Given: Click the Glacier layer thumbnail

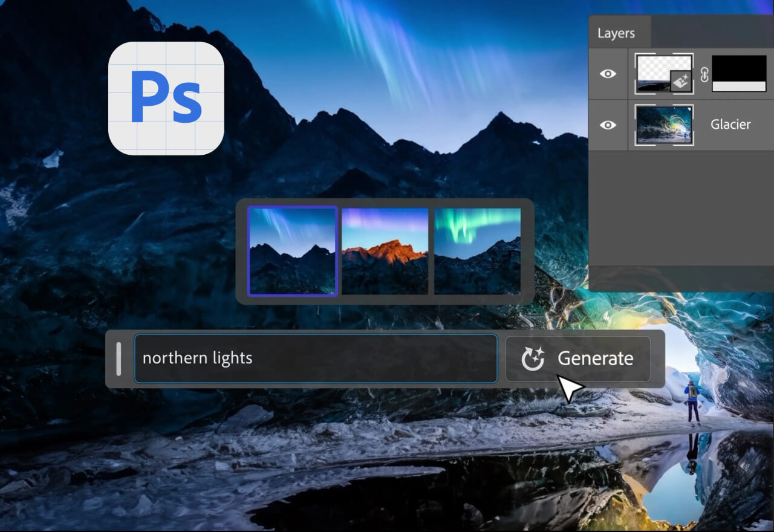Looking at the screenshot, I should (664, 125).
